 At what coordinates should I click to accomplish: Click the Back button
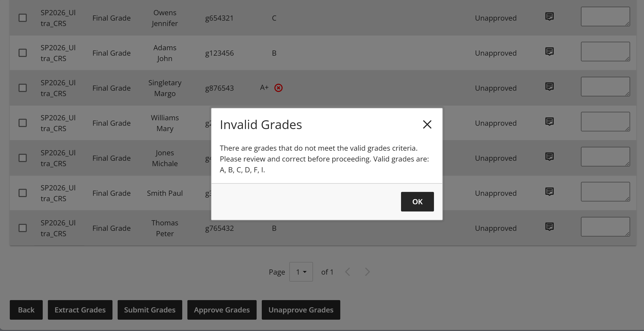[x=26, y=310]
